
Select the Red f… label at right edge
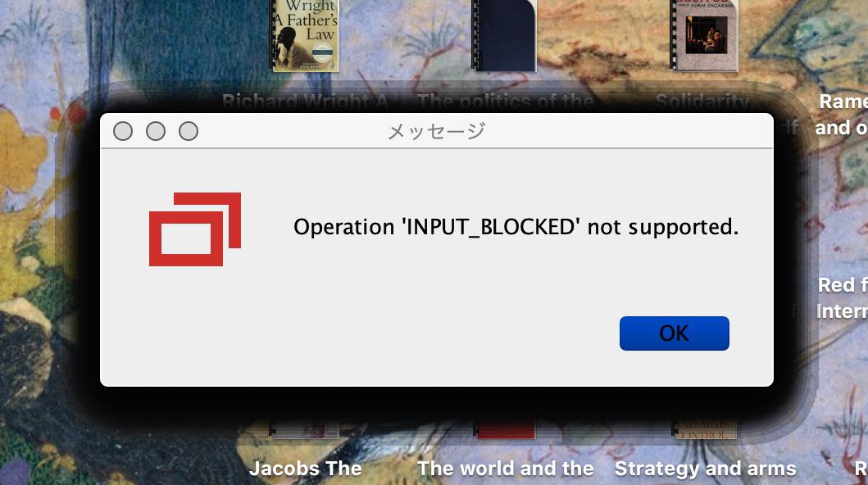click(x=843, y=297)
